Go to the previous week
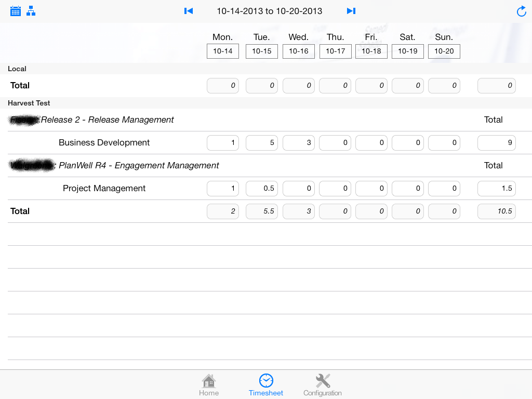 coord(189,11)
